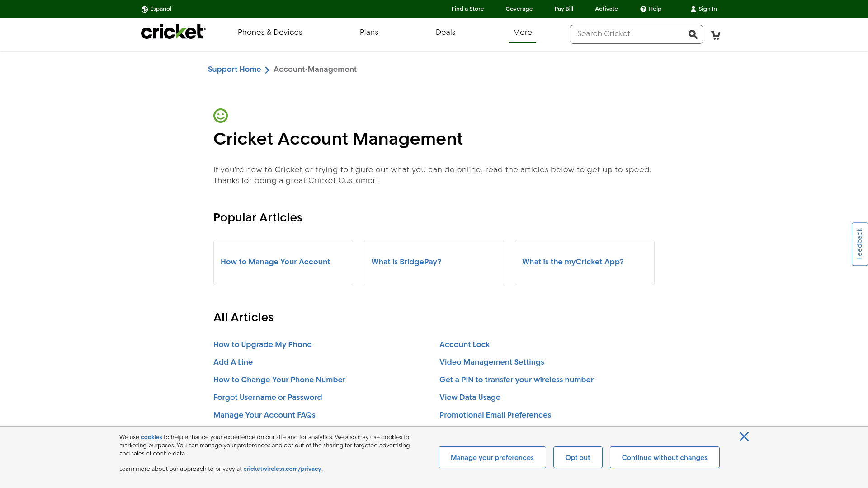The image size is (868, 488).
Task: Open How to Upgrade My Phone article
Action: pos(262,345)
